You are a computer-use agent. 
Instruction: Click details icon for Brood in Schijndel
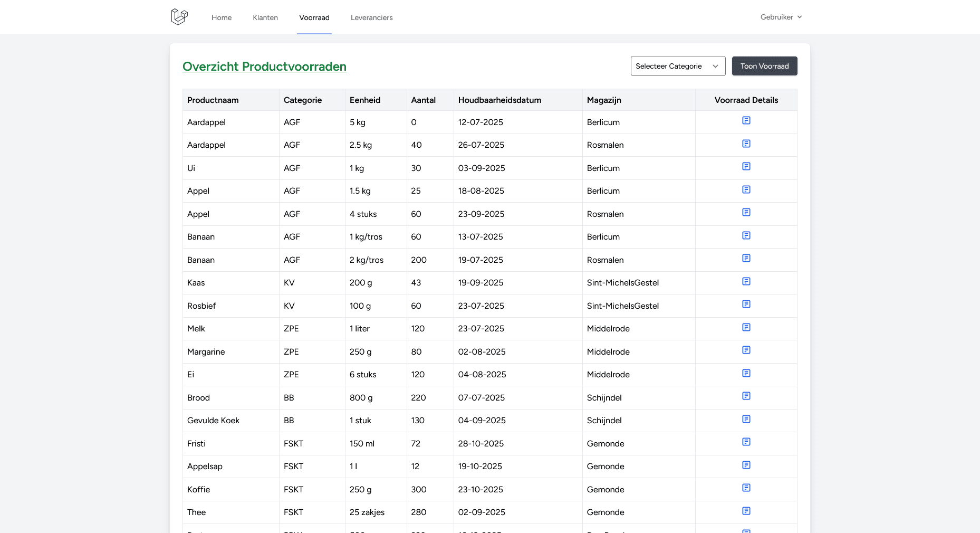[x=746, y=396]
